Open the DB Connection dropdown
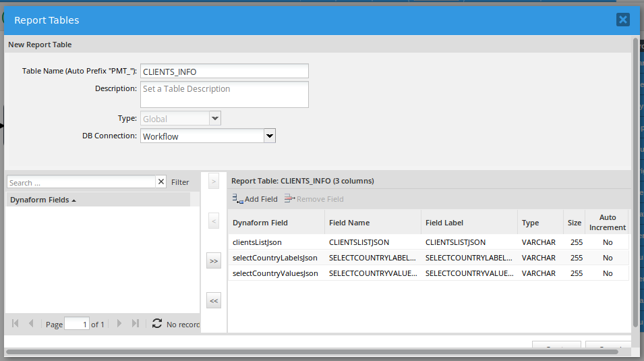The image size is (644, 361). point(269,136)
